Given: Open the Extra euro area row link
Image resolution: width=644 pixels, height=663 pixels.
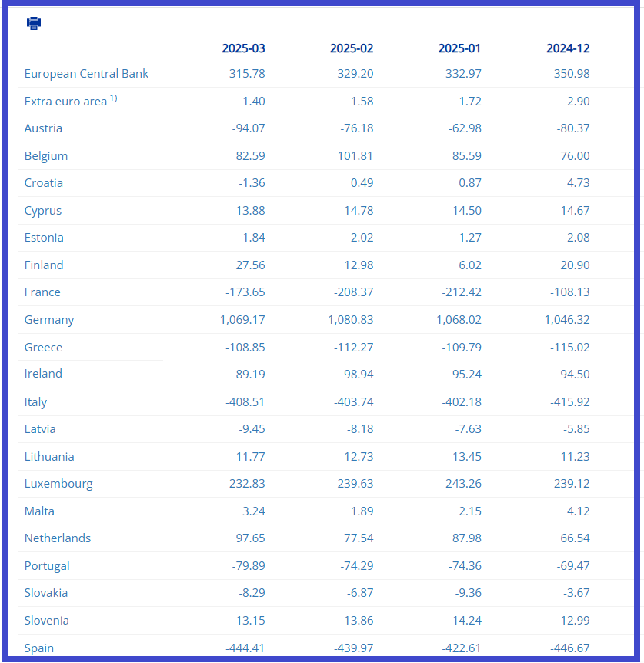Looking at the screenshot, I should [x=65, y=102].
